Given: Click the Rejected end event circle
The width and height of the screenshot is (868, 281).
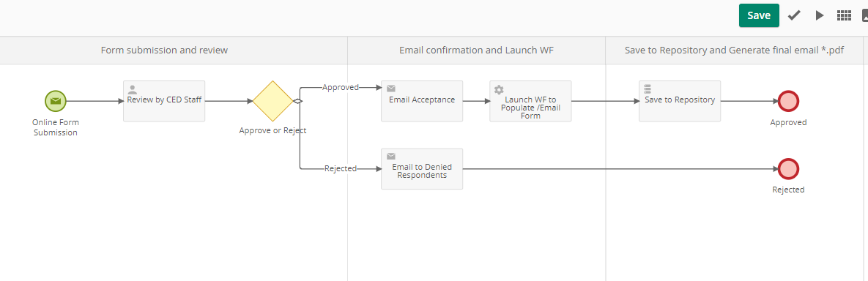Looking at the screenshot, I should click(x=788, y=169).
